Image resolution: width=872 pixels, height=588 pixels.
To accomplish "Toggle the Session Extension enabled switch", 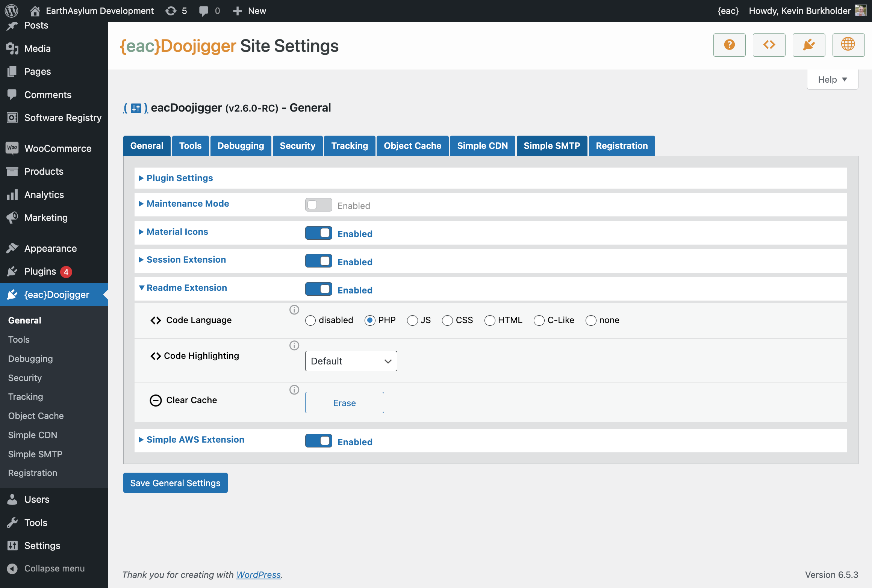I will 318,261.
